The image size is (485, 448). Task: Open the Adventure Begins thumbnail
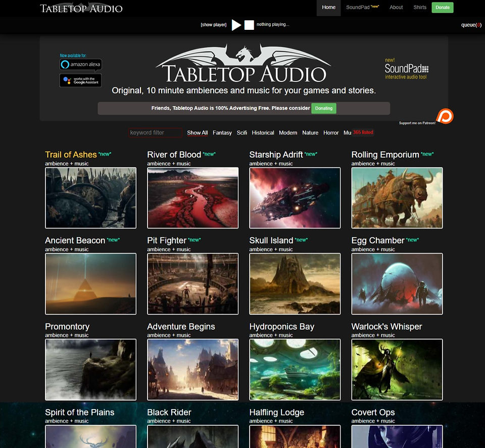(192, 370)
